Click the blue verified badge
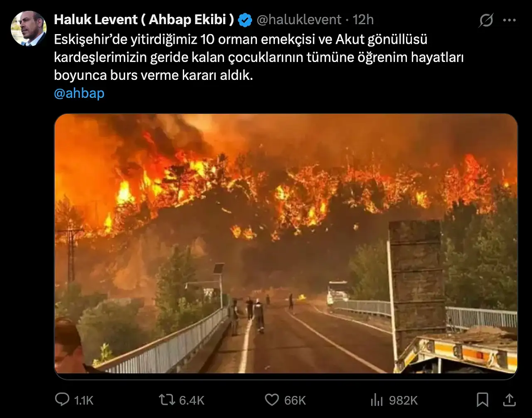Screen dimensions: 532x418 click(x=245, y=20)
